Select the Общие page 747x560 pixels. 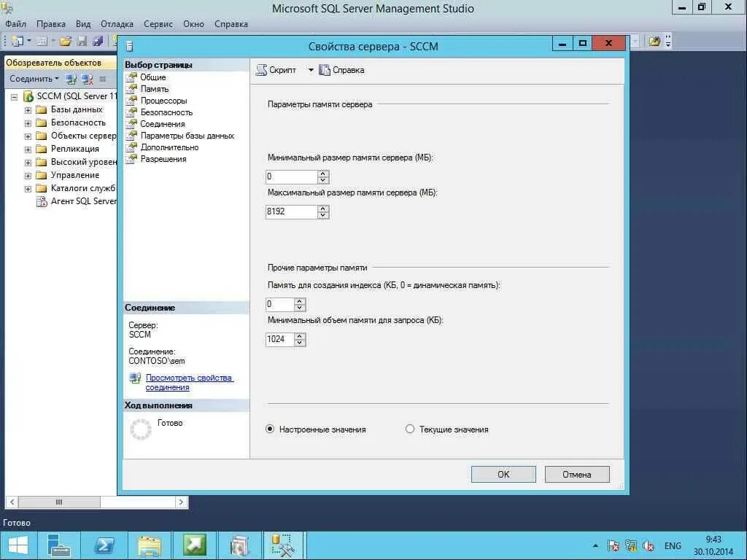coord(153,77)
